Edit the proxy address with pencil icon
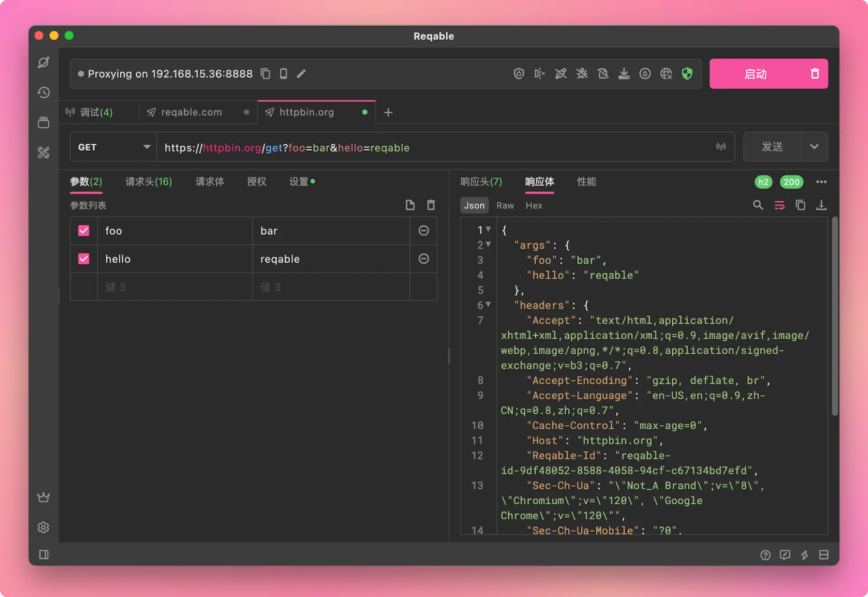The image size is (868, 597). (x=302, y=74)
